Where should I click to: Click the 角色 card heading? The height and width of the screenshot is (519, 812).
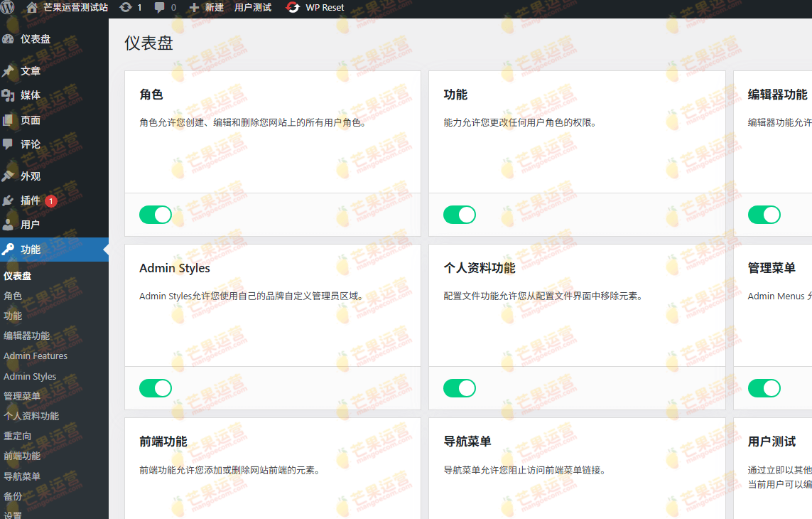[151, 95]
